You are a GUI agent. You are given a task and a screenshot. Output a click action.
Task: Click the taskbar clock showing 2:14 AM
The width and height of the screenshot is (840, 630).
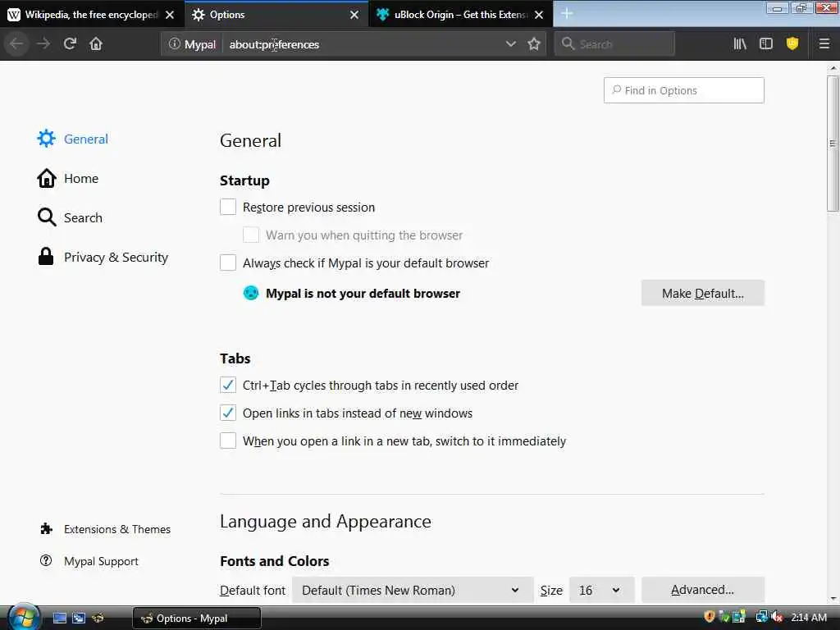[x=808, y=617]
